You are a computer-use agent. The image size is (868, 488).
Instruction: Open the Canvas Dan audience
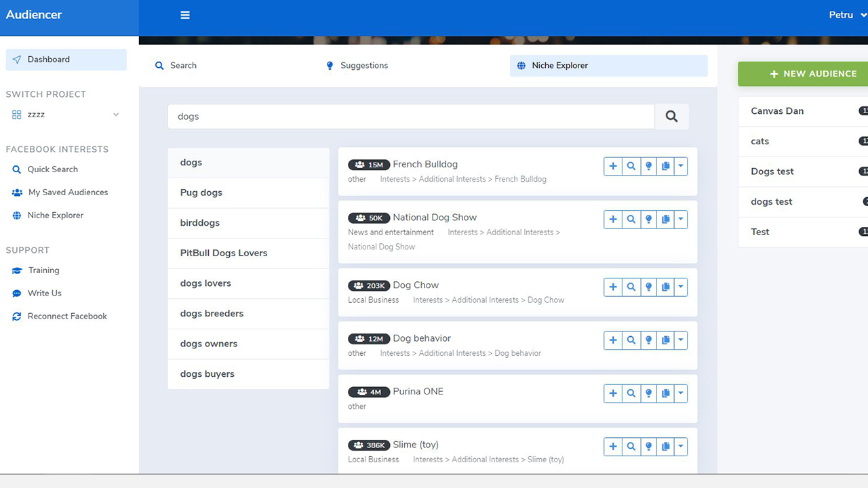coord(803,111)
